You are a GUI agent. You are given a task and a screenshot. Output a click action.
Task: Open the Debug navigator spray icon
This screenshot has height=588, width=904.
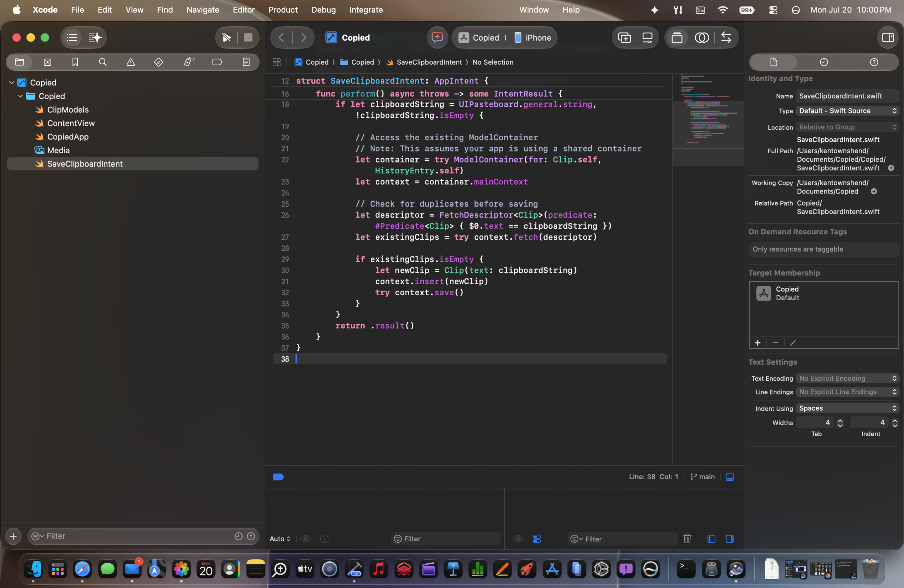pos(189,62)
